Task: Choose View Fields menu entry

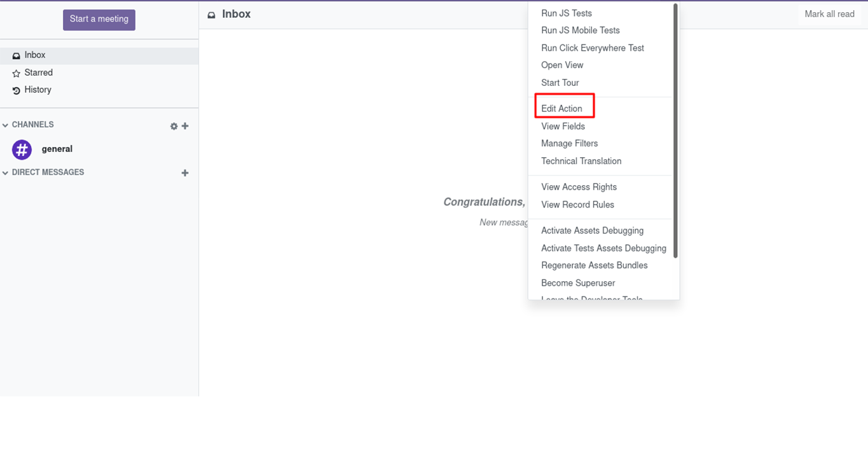Action: pyautogui.click(x=563, y=127)
